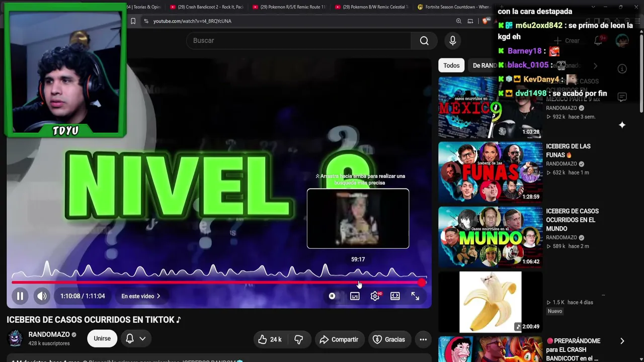This screenshot has height=362, width=644.
Task: Open 'ICEBERG DE CASOS OCURRIDOS EN EL MUNDO' title
Action: (573, 220)
